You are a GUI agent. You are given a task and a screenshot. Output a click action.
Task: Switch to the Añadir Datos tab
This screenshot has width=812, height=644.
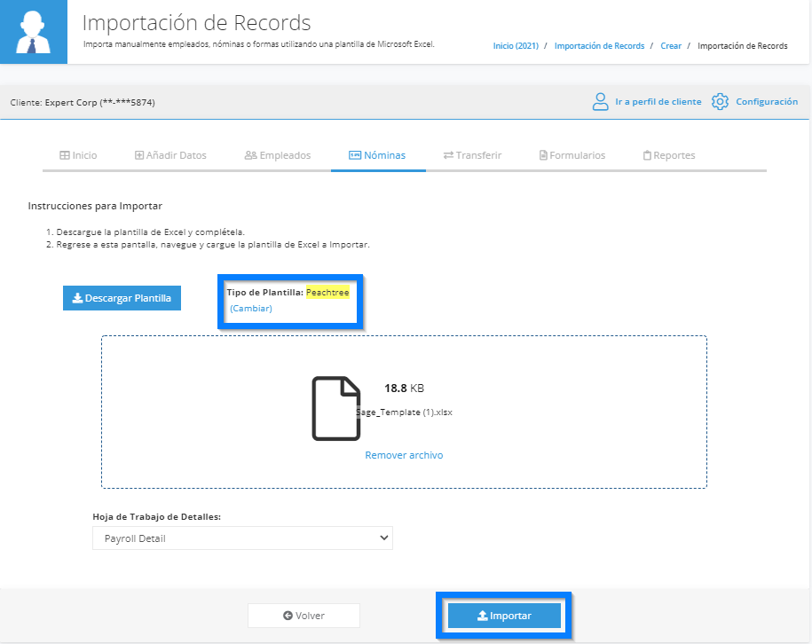(x=170, y=155)
